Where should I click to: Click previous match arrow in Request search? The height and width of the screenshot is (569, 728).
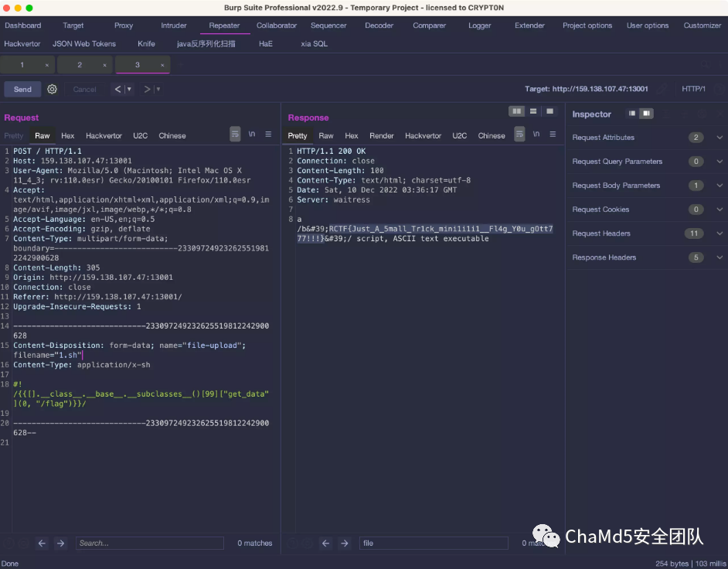[x=42, y=543]
